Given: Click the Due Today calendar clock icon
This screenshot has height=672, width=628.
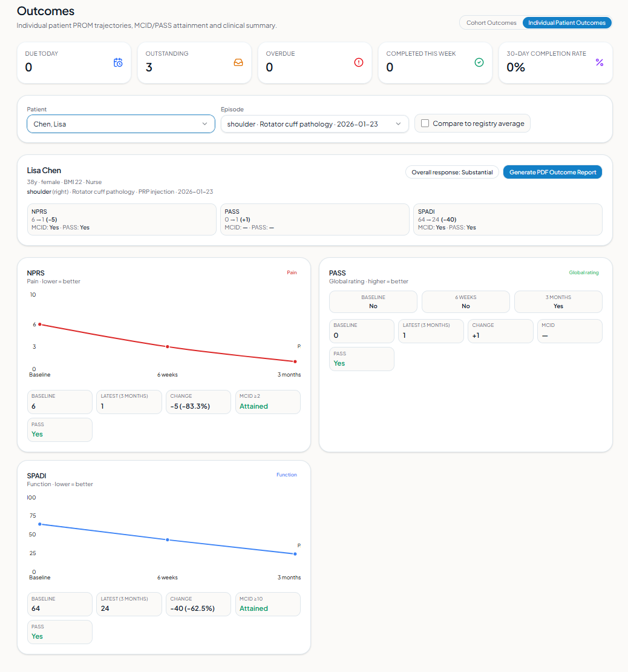Looking at the screenshot, I should [118, 62].
